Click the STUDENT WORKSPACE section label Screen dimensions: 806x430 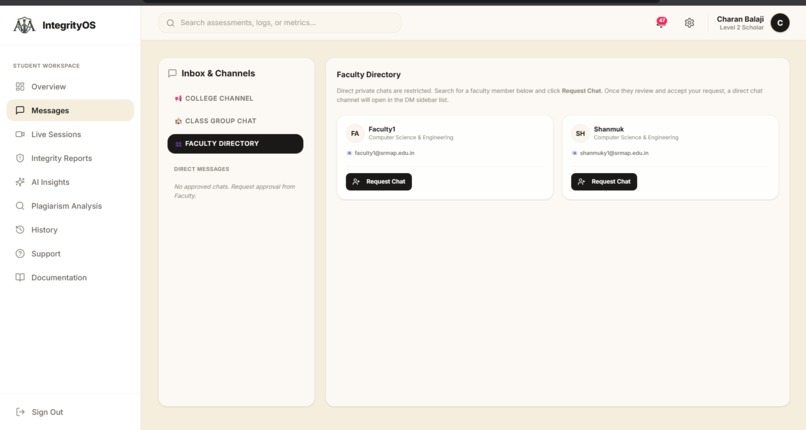(x=46, y=66)
